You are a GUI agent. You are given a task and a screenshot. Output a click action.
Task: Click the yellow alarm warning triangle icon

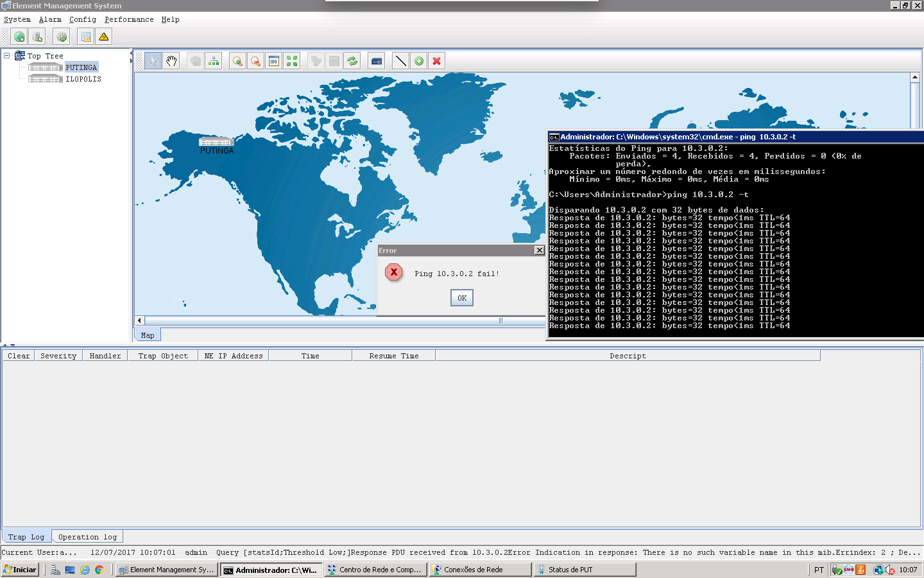pyautogui.click(x=104, y=37)
